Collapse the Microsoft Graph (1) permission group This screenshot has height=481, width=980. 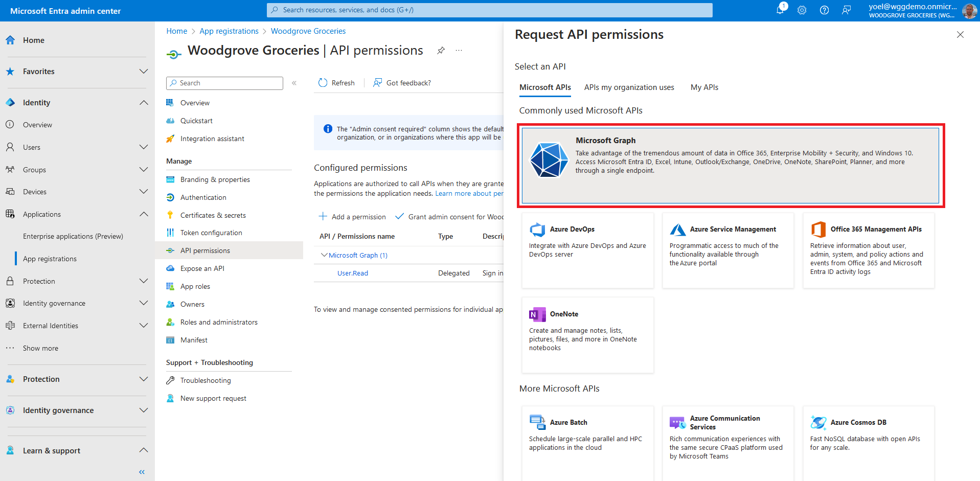coord(324,255)
